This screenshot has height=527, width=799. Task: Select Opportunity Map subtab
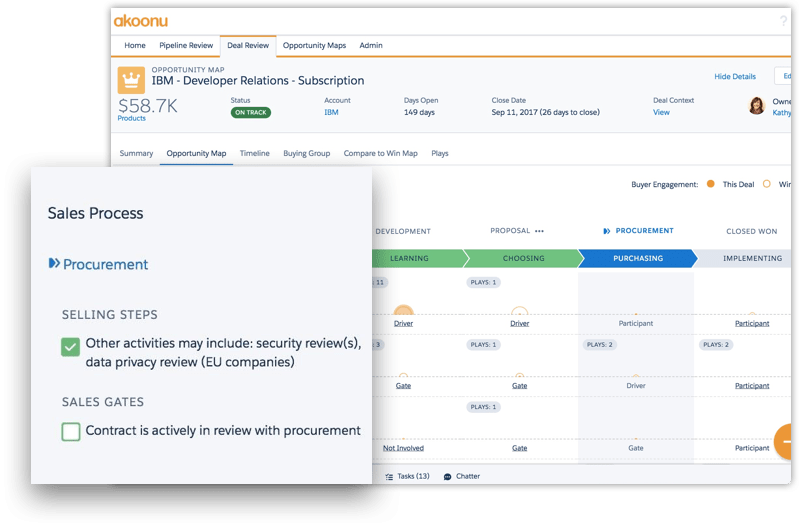pyautogui.click(x=196, y=153)
